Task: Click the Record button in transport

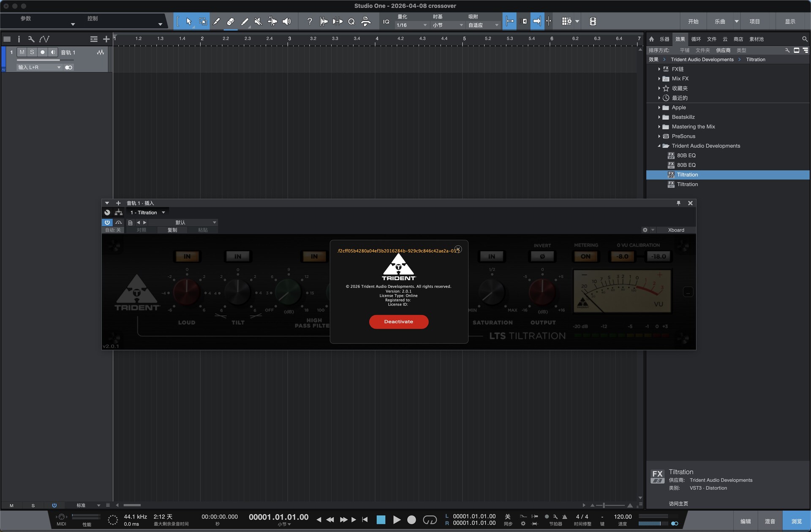Action: click(x=411, y=520)
